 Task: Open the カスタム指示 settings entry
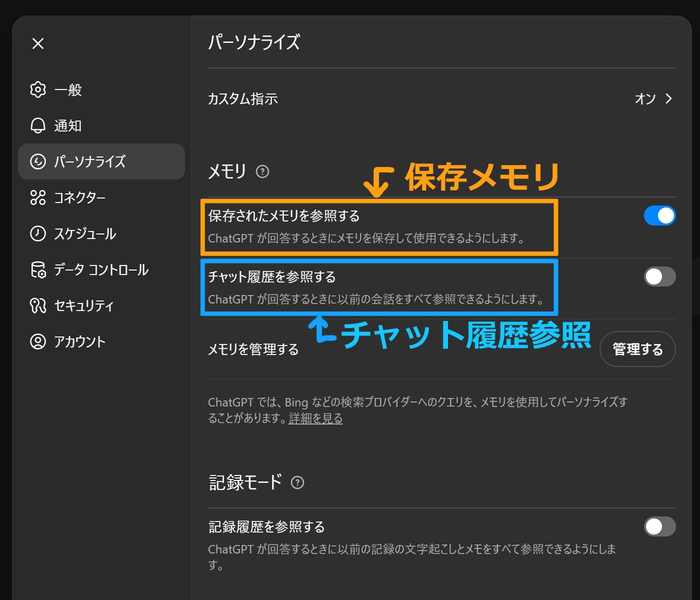pyautogui.click(x=243, y=99)
